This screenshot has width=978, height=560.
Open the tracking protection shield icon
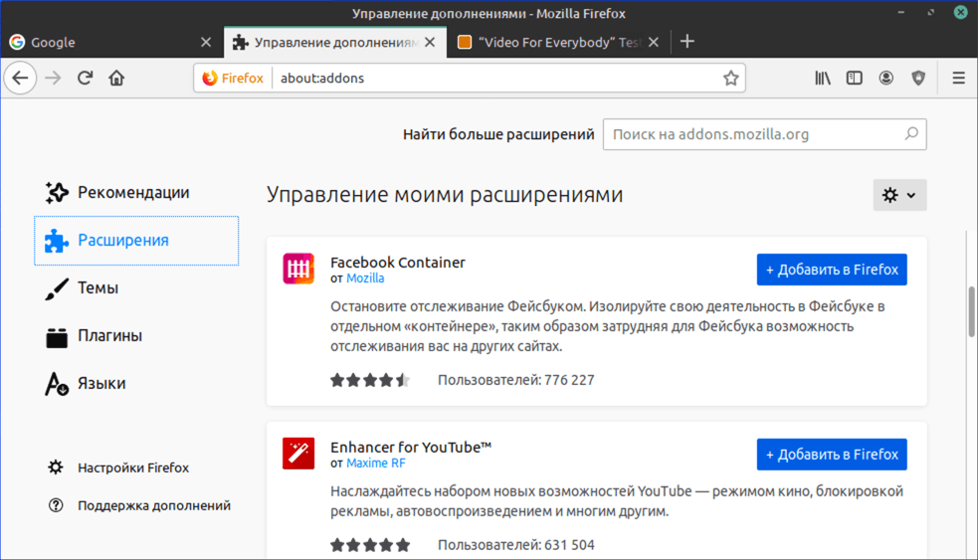tap(918, 78)
